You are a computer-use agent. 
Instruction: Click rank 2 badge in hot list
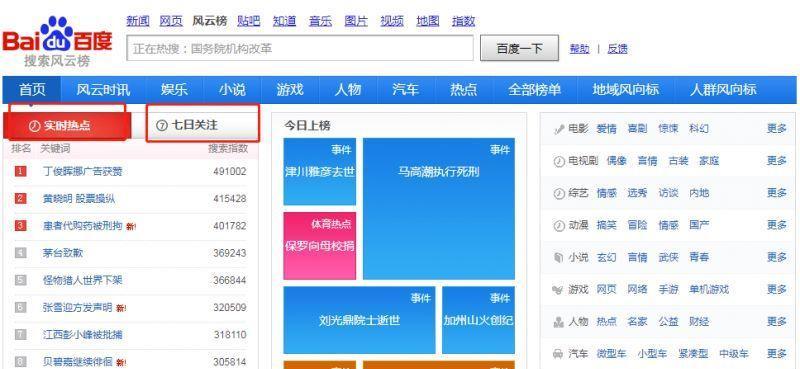click(x=20, y=198)
